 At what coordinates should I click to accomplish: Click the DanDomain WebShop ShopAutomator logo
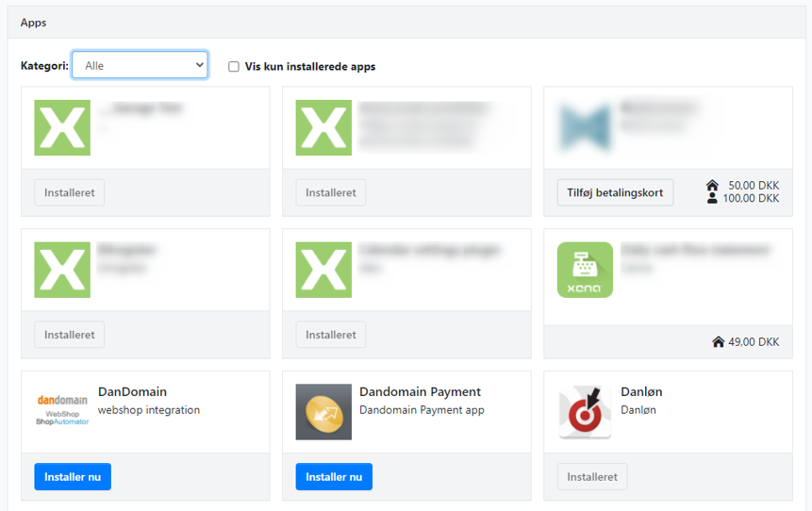[x=62, y=411]
